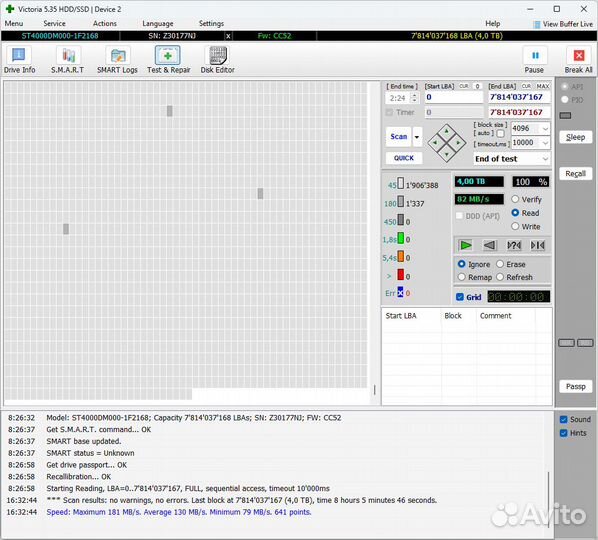Image resolution: width=598 pixels, height=540 pixels.
Task: Click the orange 5,4s block color box
Action: [x=400, y=256]
